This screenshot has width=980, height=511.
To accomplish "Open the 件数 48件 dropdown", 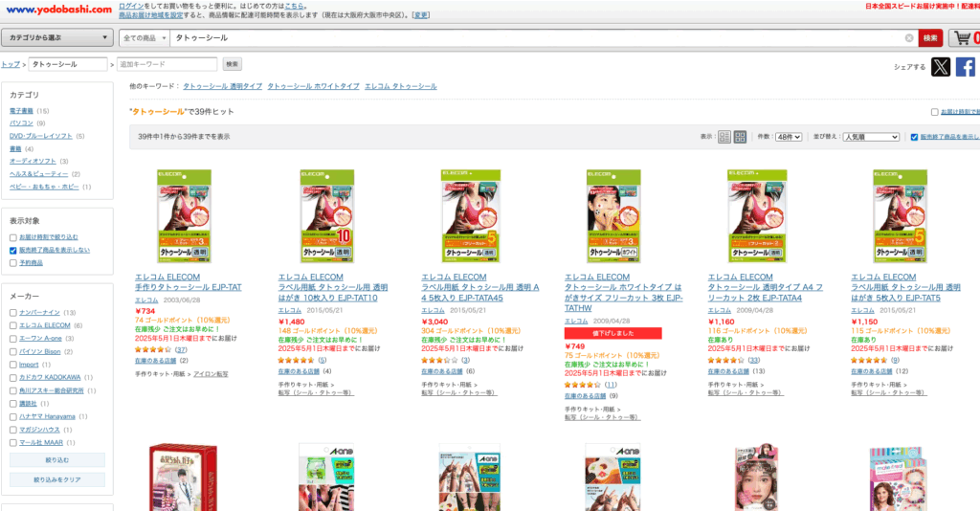I will pos(789,137).
